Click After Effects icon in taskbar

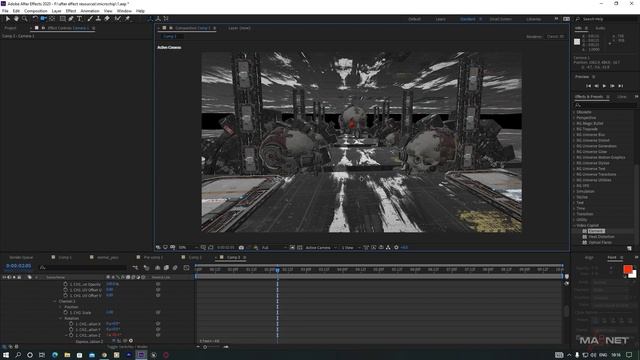click(141, 355)
